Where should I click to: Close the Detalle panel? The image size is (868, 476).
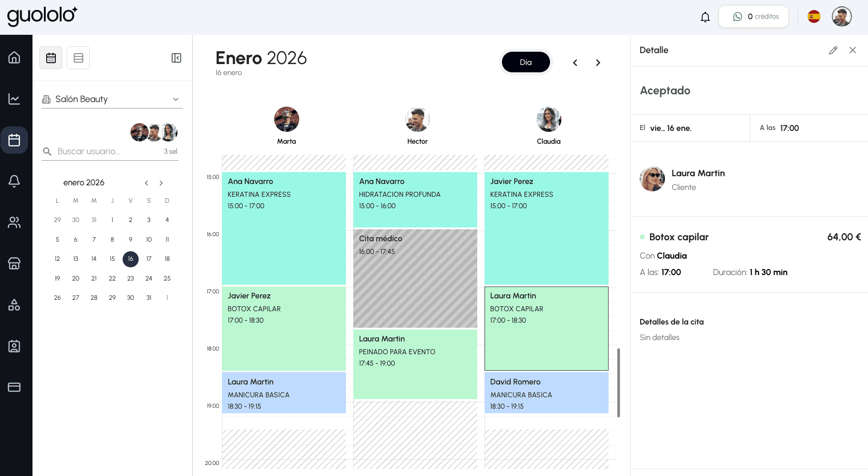pos(852,50)
